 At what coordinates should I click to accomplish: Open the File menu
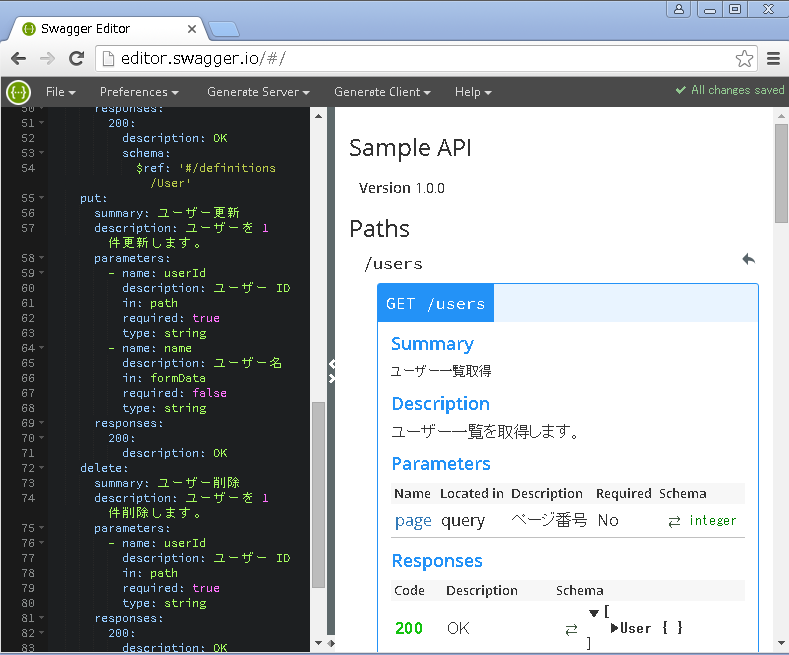[x=60, y=92]
